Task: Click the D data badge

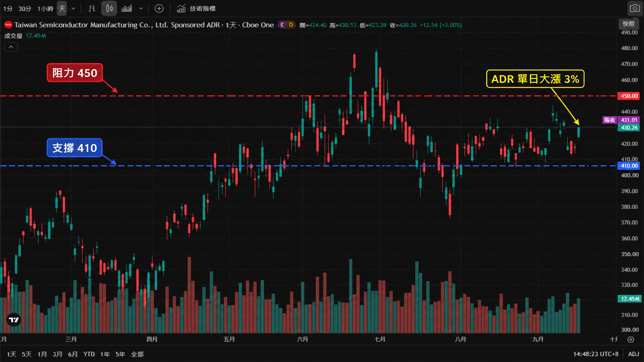Action: [x=291, y=25]
